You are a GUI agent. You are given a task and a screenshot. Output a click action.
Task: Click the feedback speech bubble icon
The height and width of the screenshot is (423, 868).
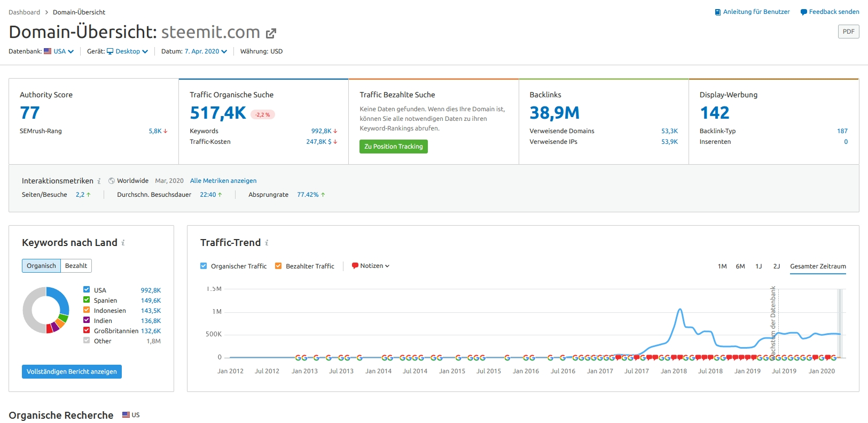tap(804, 12)
